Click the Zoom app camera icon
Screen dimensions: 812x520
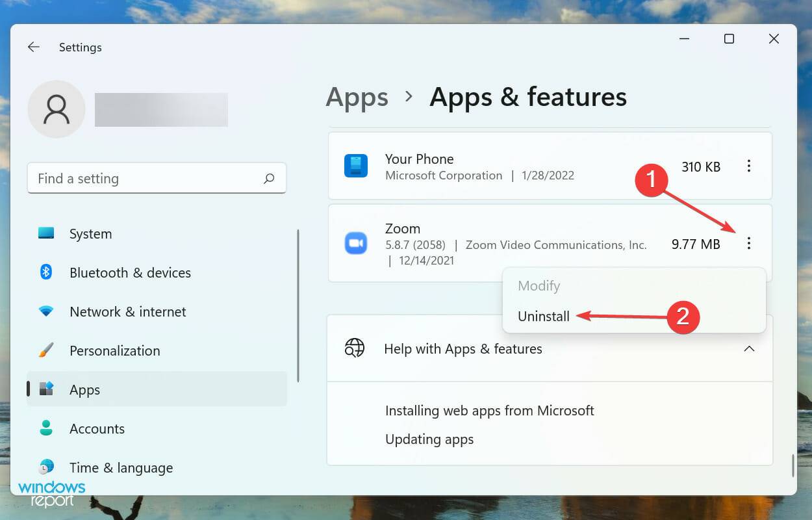click(356, 243)
